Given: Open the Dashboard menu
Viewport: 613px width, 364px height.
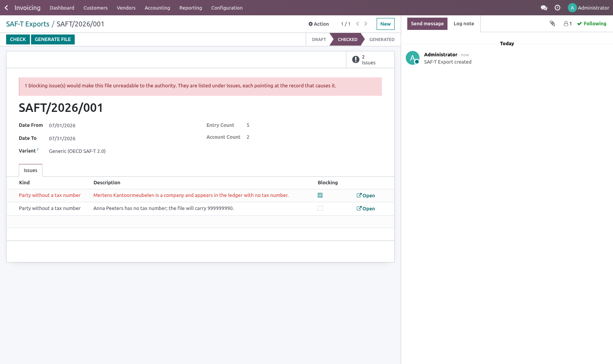Looking at the screenshot, I should click(x=62, y=8).
